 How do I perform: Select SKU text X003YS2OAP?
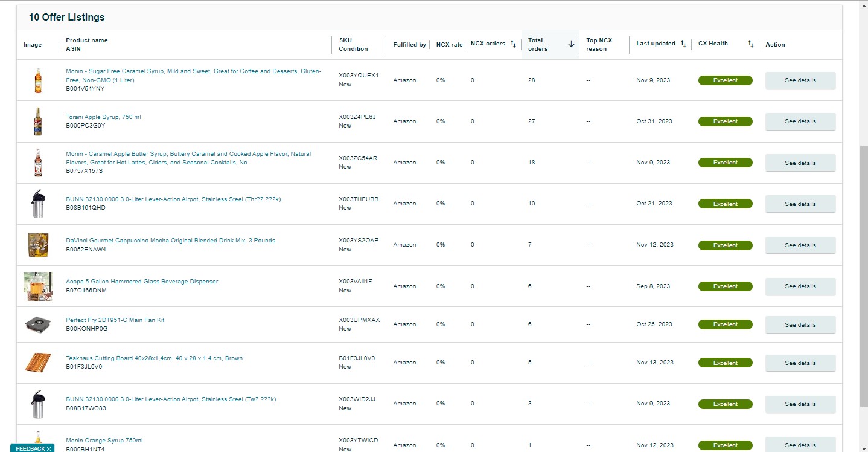[359, 241]
